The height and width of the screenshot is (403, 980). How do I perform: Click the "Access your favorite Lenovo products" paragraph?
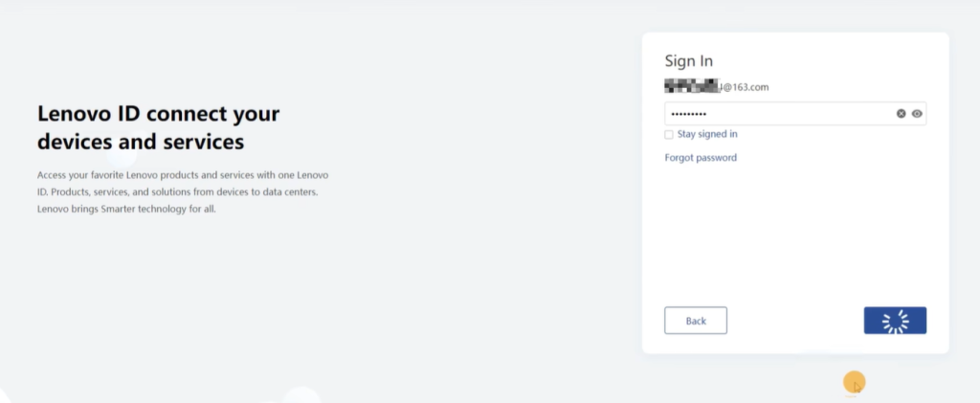[x=182, y=176]
